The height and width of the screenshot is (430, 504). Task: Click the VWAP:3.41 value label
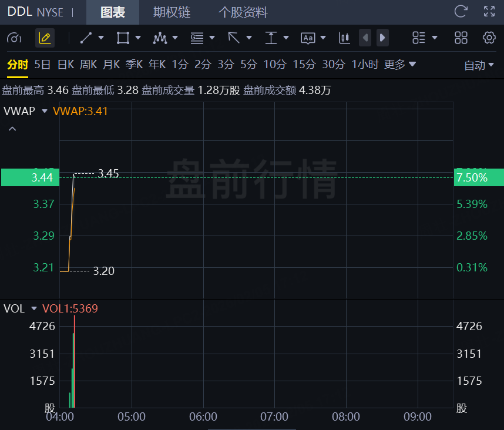tap(80, 111)
